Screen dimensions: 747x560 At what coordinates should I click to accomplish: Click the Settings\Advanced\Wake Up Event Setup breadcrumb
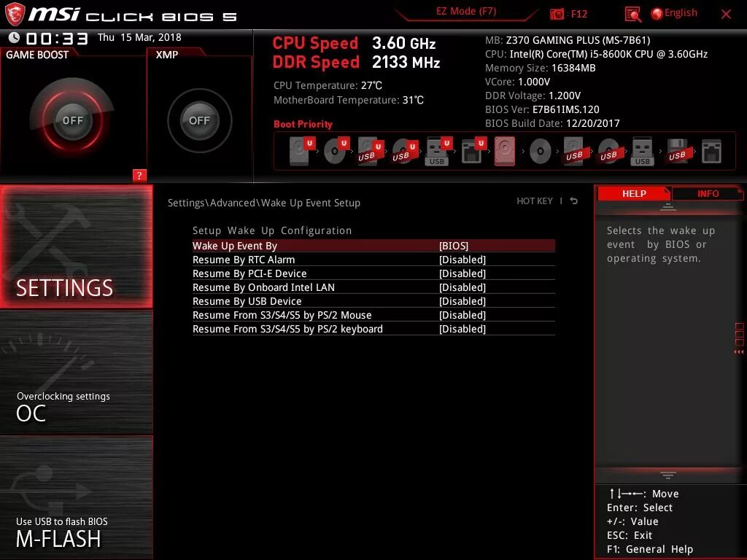[263, 203]
